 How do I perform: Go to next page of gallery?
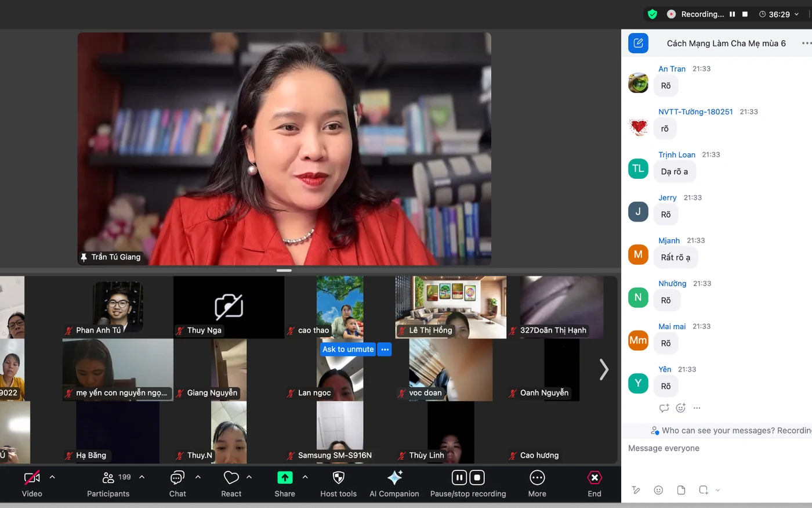(604, 369)
